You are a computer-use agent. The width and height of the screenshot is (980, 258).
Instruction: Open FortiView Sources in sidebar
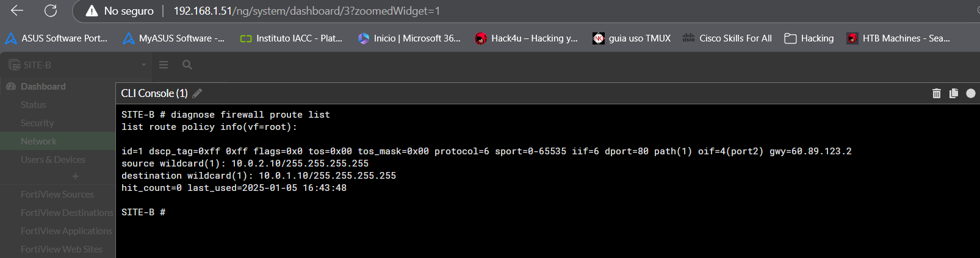coord(57,195)
